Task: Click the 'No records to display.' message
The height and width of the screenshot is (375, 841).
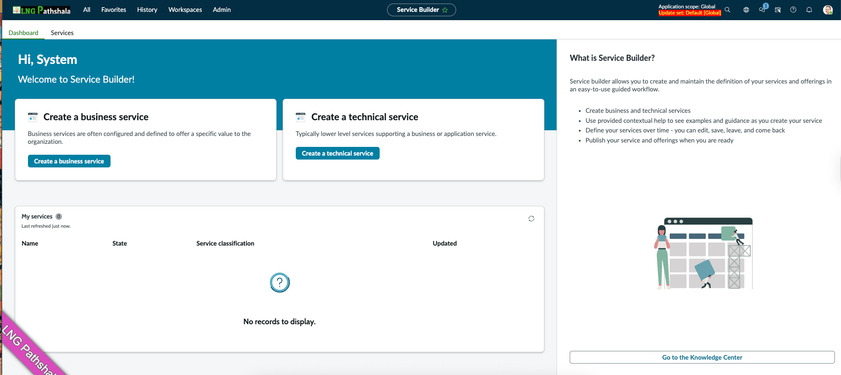Action: click(279, 322)
